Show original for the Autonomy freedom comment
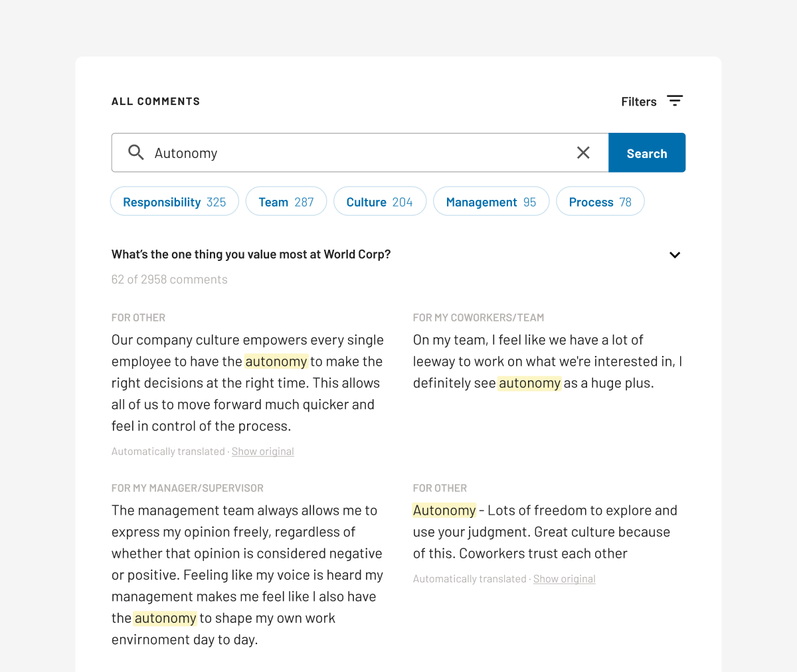 point(564,578)
